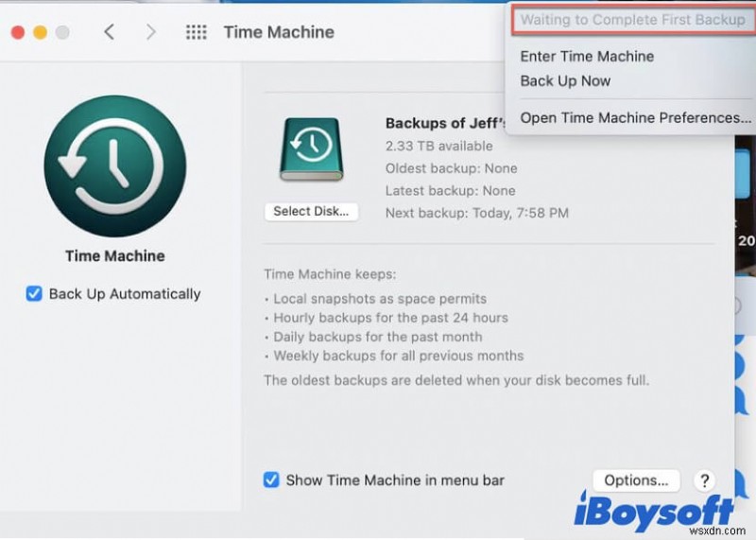
Task: Click the Waiting to Complete First Backup item
Action: click(x=632, y=20)
